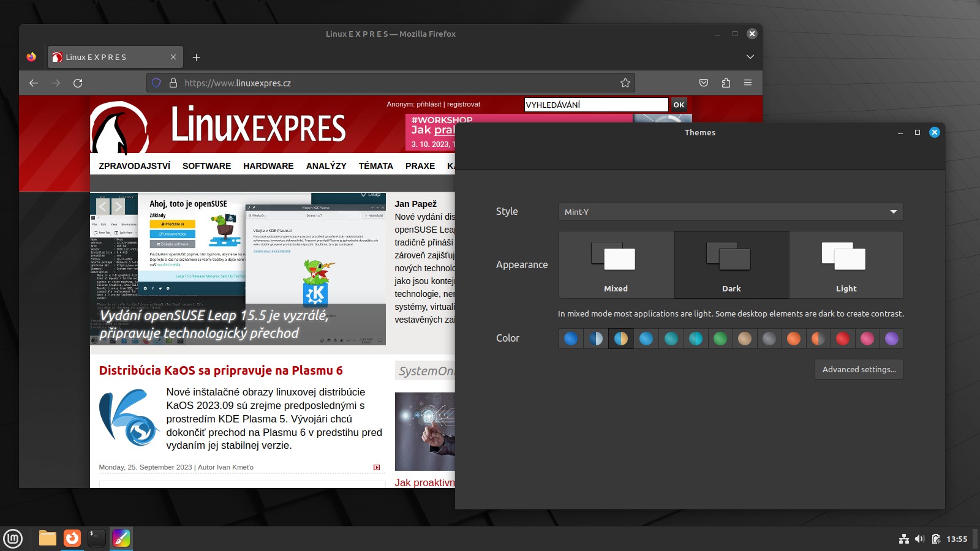Choose the green color swatch
980x551 pixels.
[720, 339]
